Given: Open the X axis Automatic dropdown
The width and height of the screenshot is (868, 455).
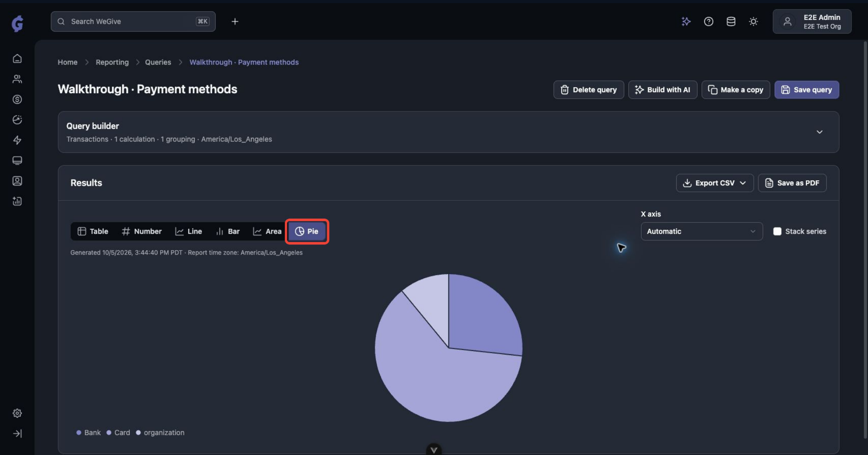Looking at the screenshot, I should pyautogui.click(x=702, y=231).
